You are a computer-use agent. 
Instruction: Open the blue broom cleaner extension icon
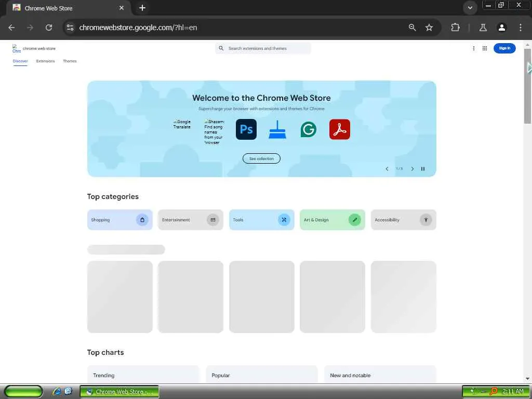point(277,129)
